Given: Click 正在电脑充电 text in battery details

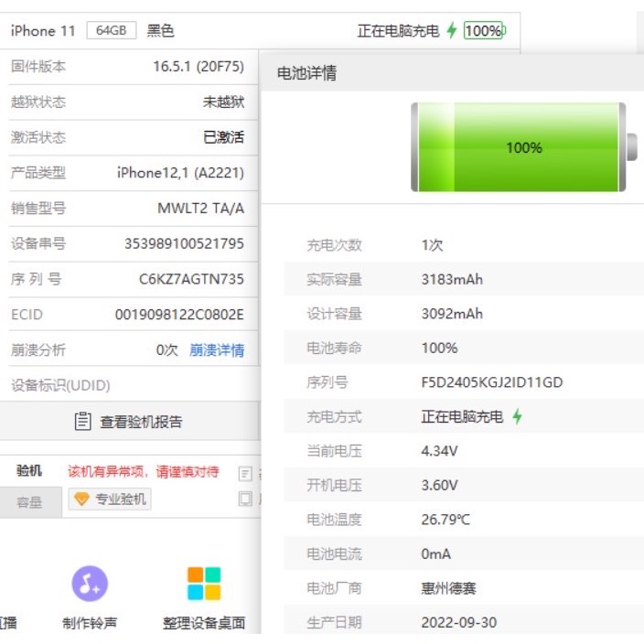Looking at the screenshot, I should [x=462, y=416].
